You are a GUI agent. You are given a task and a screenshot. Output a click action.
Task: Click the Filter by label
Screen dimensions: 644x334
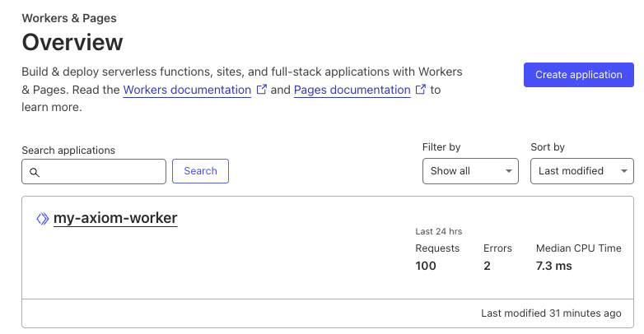pos(441,147)
